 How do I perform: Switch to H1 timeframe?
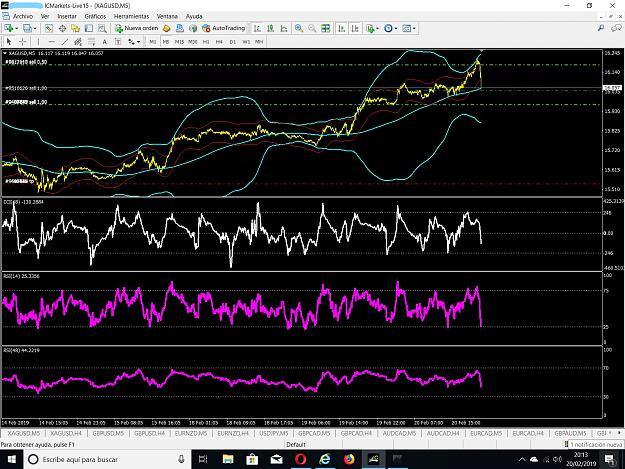click(206, 41)
